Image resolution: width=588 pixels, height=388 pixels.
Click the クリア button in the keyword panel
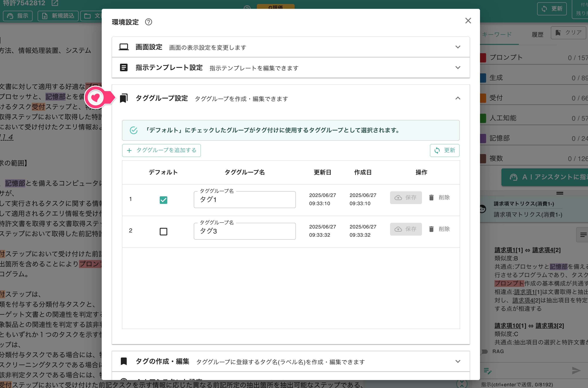(x=568, y=33)
